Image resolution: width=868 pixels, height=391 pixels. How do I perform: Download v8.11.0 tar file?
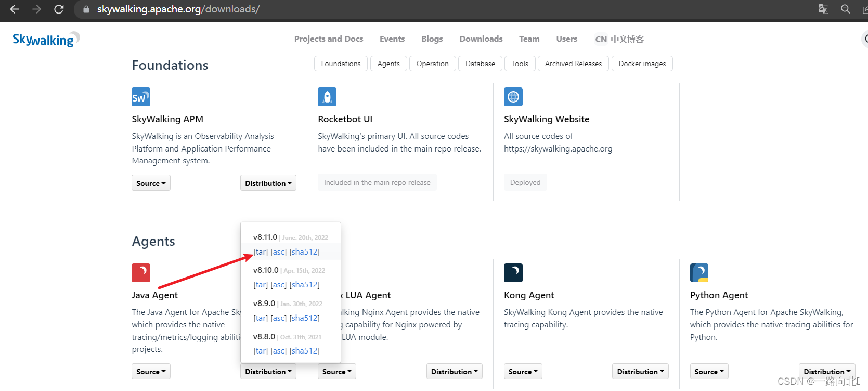click(261, 251)
